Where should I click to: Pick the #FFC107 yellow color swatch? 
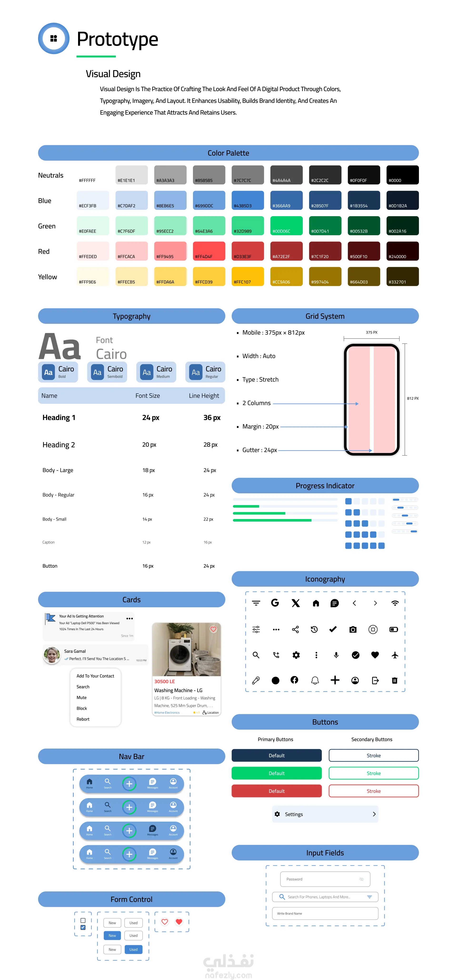click(248, 276)
